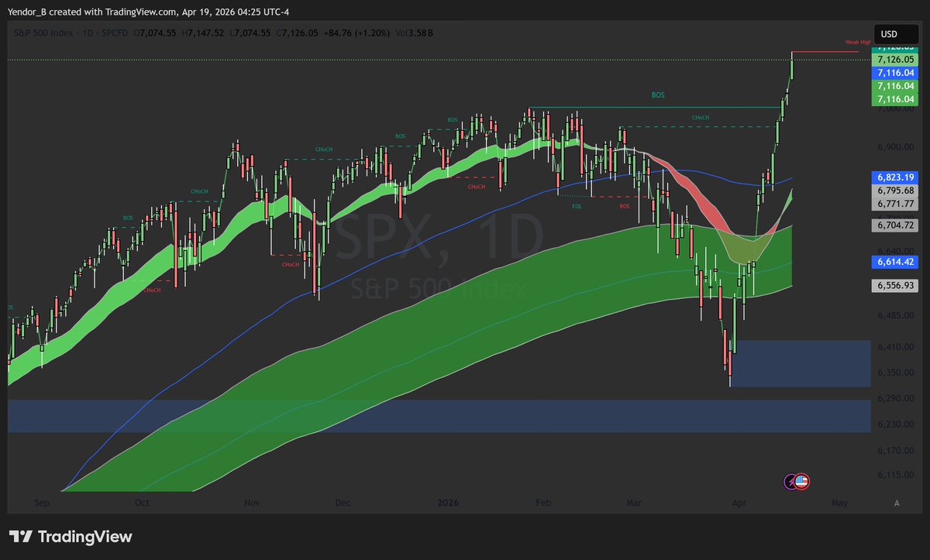Click the Weak High label
This screenshot has height=560, width=930.
(x=857, y=43)
